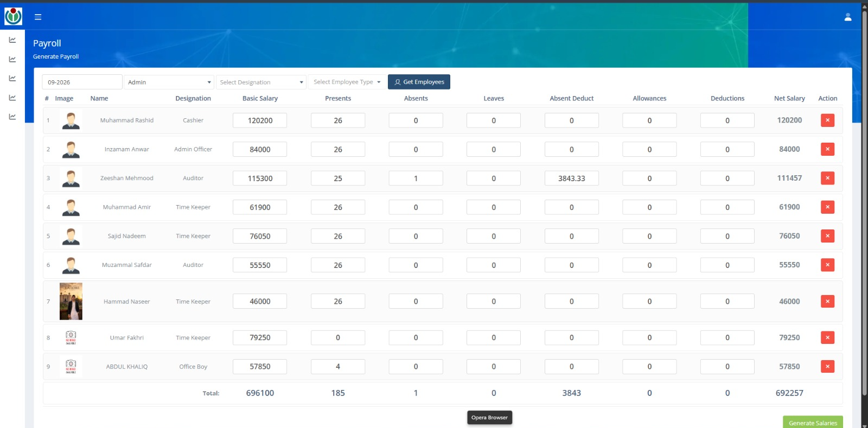The height and width of the screenshot is (428, 868).
Task: Open the Admin department dropdown
Action: click(169, 82)
